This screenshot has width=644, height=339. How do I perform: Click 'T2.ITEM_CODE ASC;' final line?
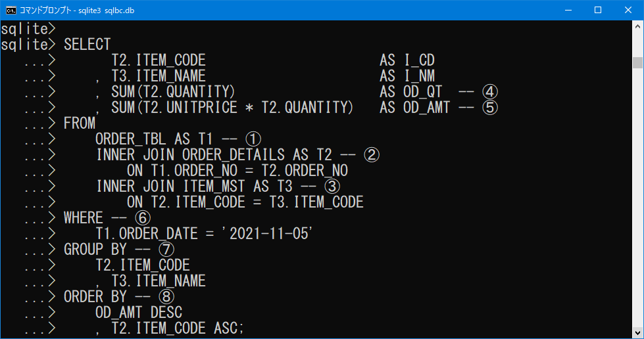pyautogui.click(x=178, y=328)
